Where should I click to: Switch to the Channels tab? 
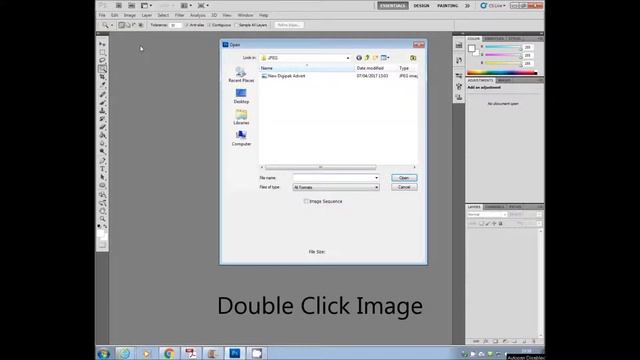495,207
